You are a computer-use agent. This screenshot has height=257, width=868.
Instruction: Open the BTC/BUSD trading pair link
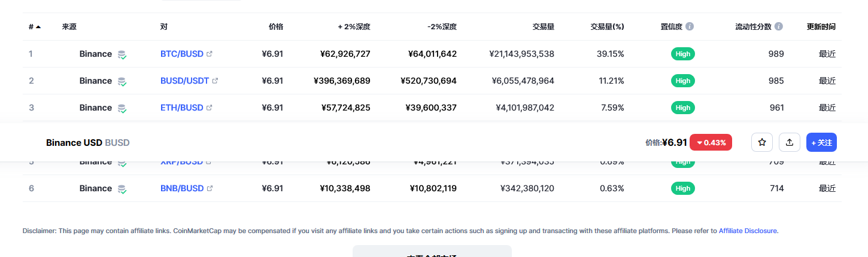(x=182, y=54)
